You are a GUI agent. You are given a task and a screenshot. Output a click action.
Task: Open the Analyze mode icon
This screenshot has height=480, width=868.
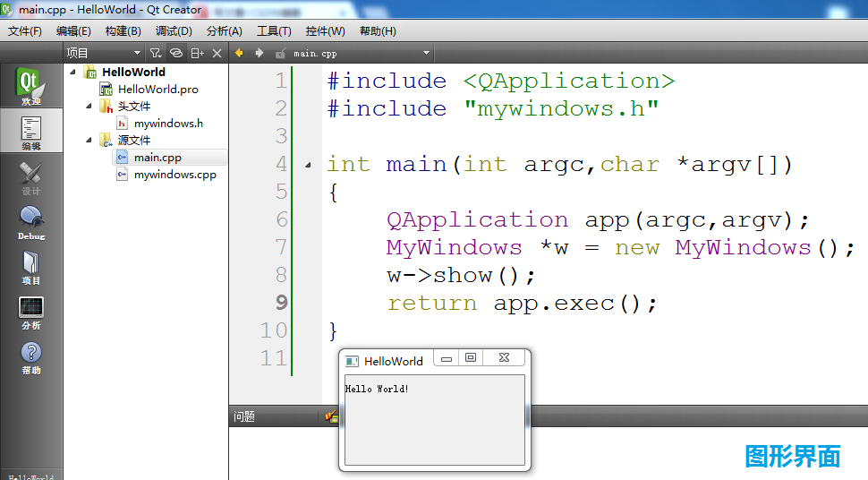click(x=31, y=313)
